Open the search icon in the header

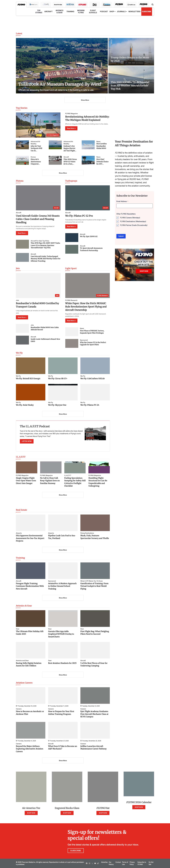coord(152,4)
